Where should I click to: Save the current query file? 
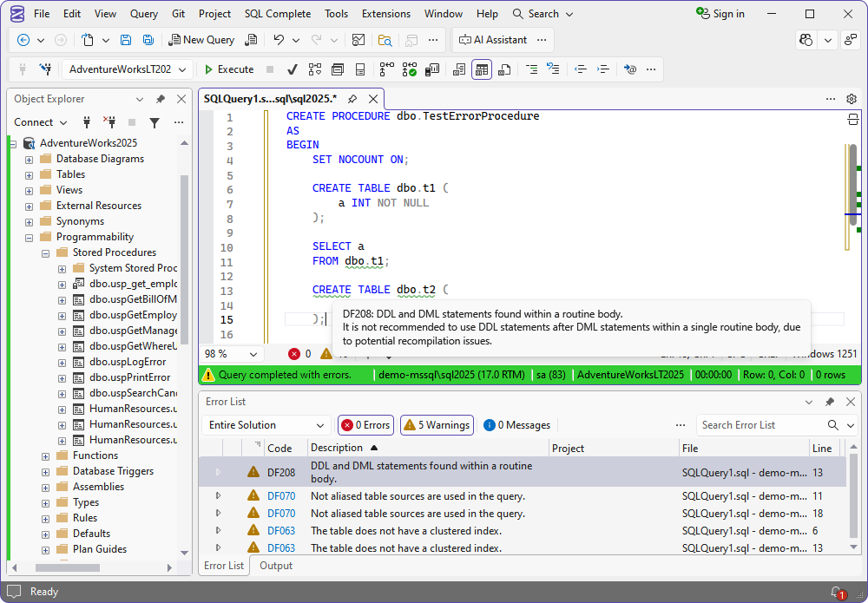pos(126,40)
